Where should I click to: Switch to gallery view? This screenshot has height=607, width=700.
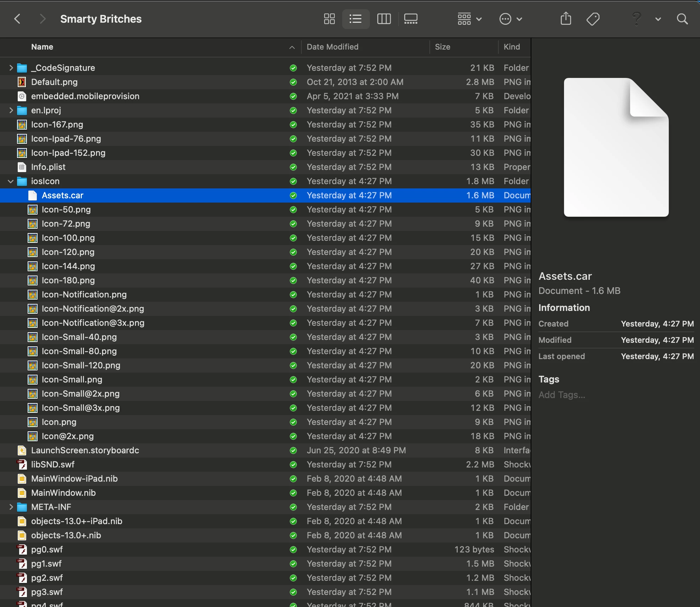tap(411, 19)
